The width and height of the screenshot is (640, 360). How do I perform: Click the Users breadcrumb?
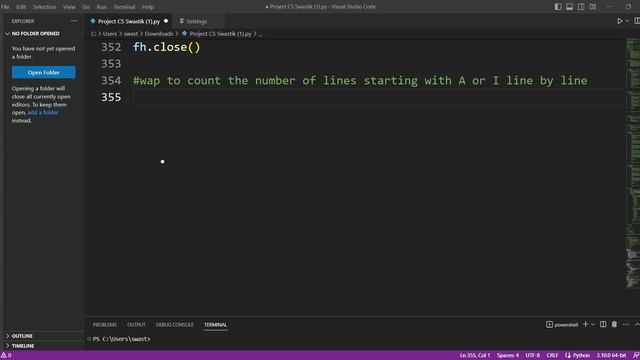click(110, 34)
